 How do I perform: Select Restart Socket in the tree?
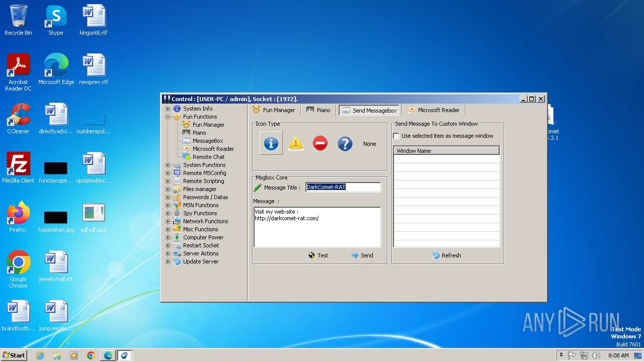pyautogui.click(x=201, y=245)
